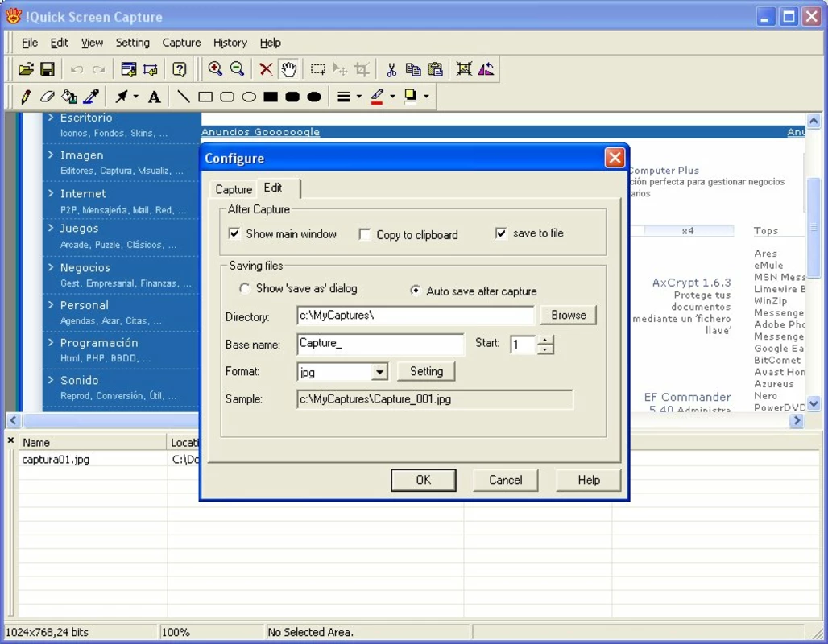828x644 pixels.
Task: Open the Setting menu
Action: tap(133, 43)
